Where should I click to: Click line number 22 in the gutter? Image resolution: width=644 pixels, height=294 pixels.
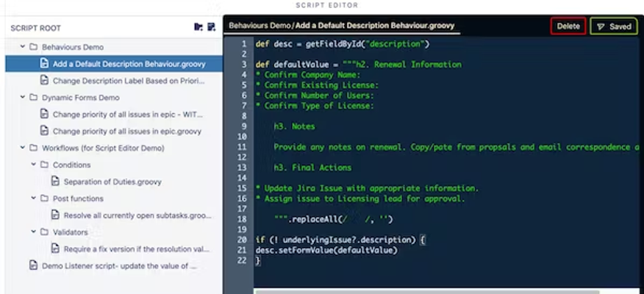(x=243, y=260)
